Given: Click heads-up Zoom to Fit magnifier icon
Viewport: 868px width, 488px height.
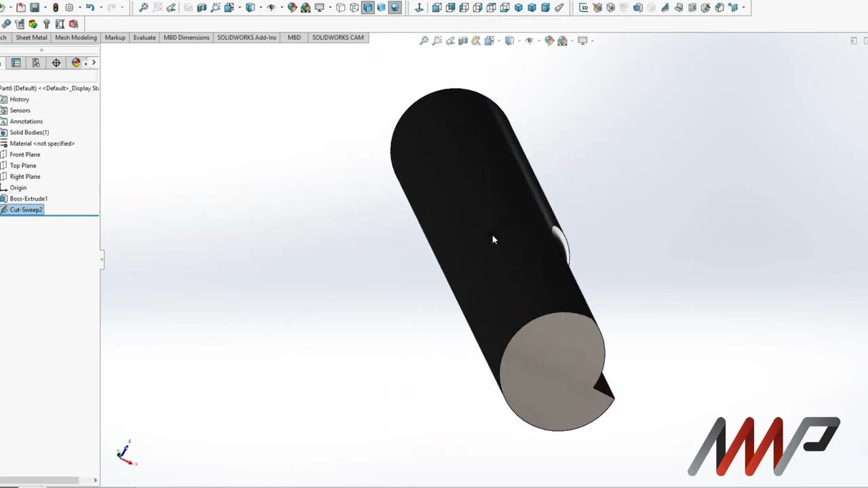Looking at the screenshot, I should pyautogui.click(x=424, y=41).
